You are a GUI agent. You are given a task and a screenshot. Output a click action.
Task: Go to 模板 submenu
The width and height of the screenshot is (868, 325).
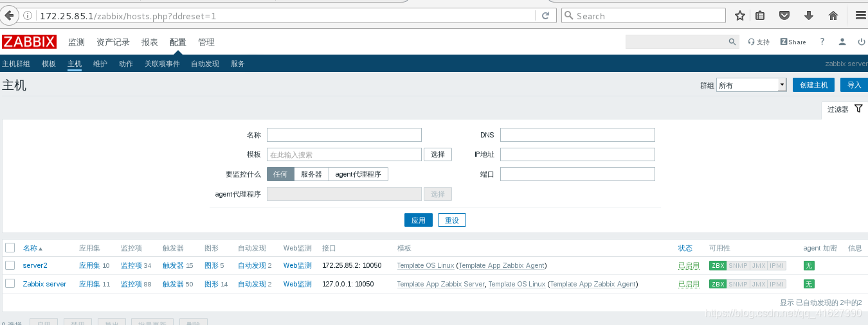(x=49, y=64)
